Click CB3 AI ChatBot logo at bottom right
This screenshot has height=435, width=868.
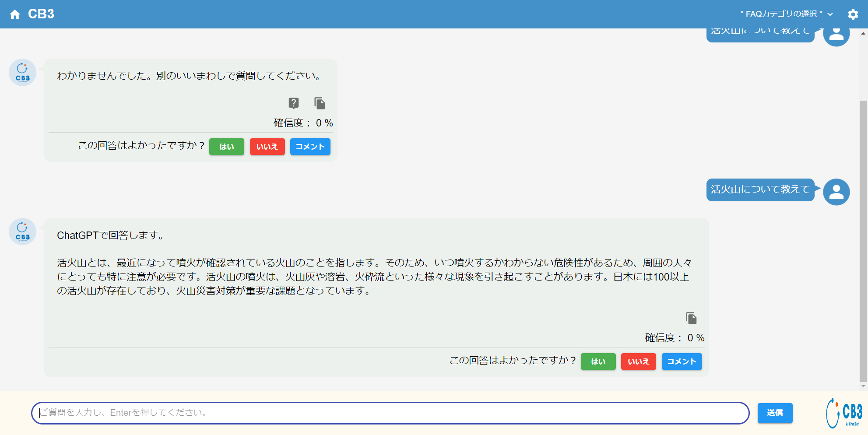pos(844,413)
